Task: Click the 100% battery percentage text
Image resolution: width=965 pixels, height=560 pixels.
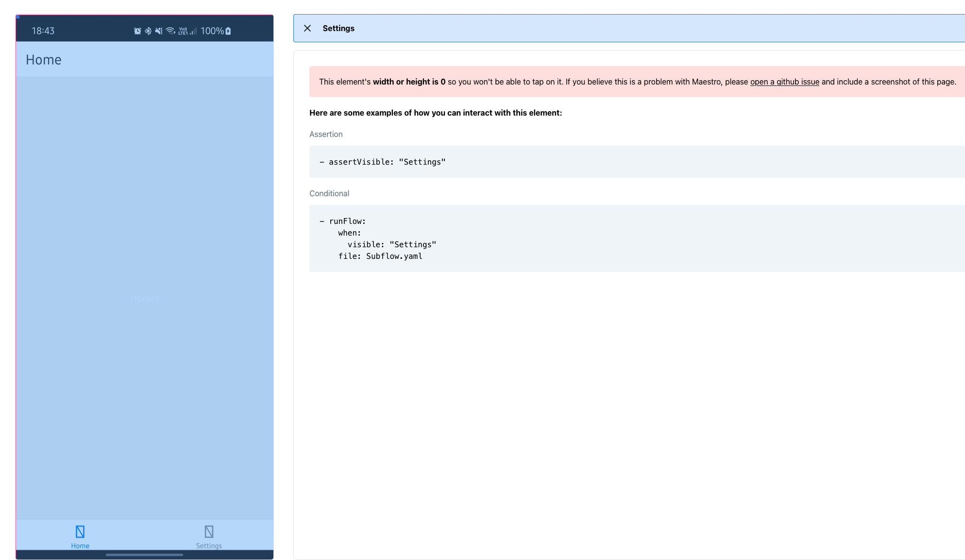Action: tap(212, 31)
